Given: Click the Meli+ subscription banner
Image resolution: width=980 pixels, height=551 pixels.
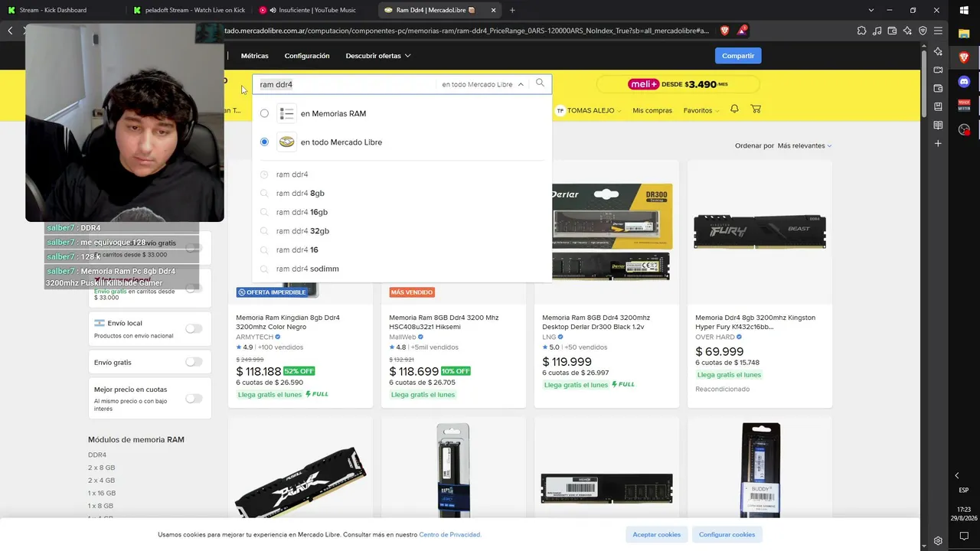Looking at the screenshot, I should point(678,84).
